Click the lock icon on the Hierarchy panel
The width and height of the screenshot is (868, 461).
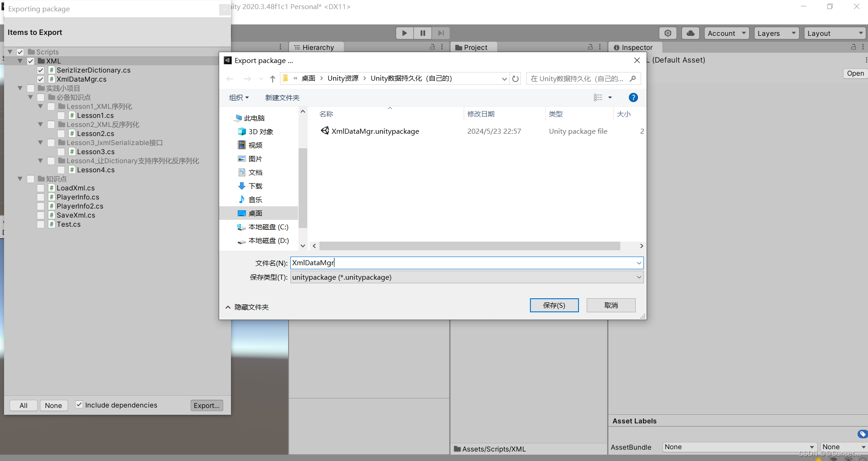pos(432,47)
